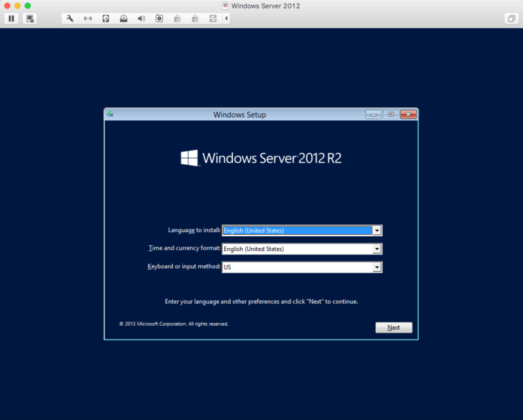Open virtual machine settings wrench

point(70,18)
